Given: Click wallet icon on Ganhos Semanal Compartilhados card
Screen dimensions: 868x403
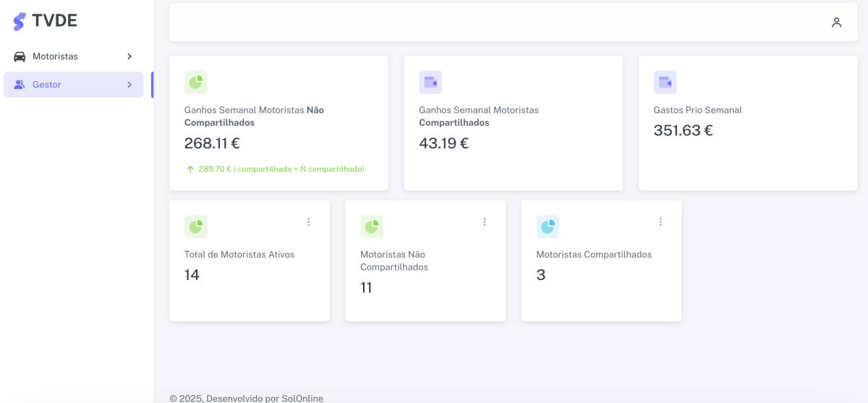Looking at the screenshot, I should (x=430, y=82).
